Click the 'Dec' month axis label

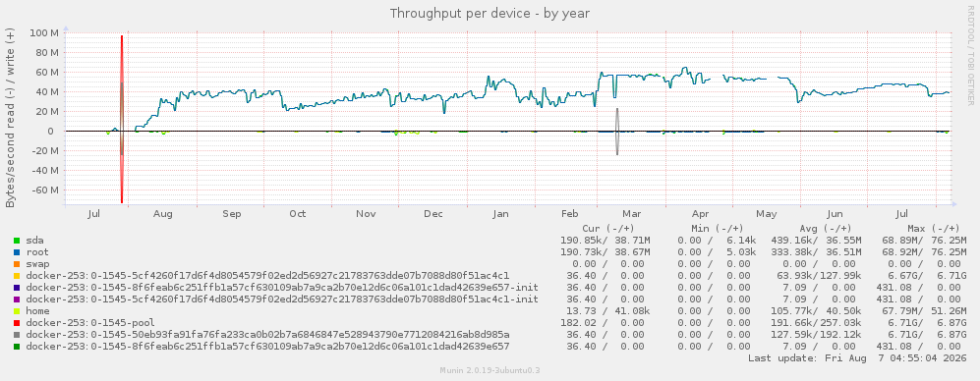433,214
